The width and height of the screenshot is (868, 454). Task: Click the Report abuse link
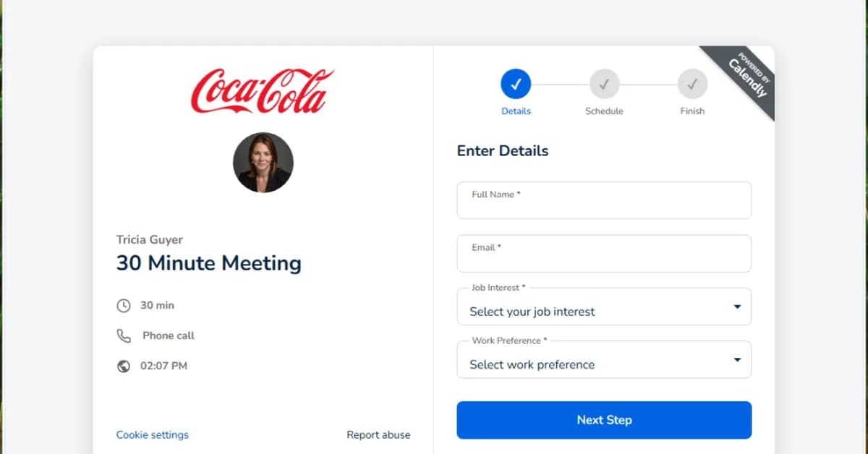pos(378,434)
